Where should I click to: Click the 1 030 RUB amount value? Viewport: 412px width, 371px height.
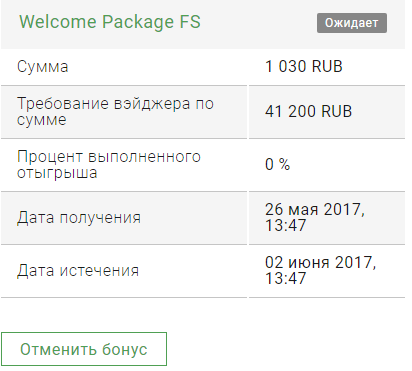pyautogui.click(x=304, y=66)
